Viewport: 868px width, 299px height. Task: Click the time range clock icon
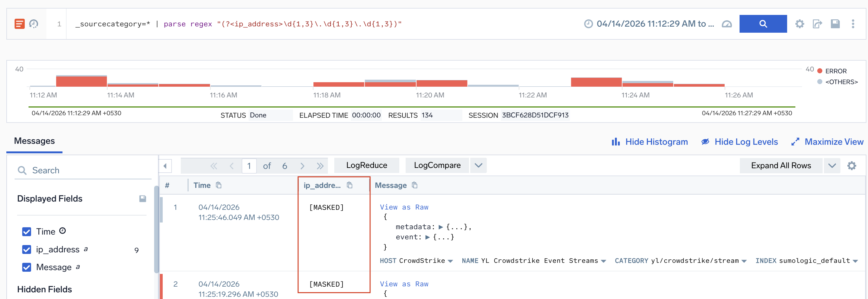(x=588, y=24)
